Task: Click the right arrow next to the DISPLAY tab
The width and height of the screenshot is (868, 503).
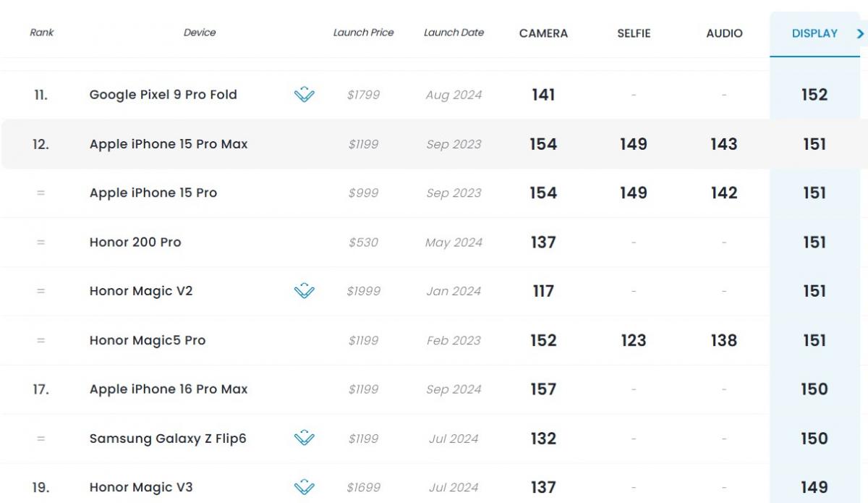Action: pos(860,33)
